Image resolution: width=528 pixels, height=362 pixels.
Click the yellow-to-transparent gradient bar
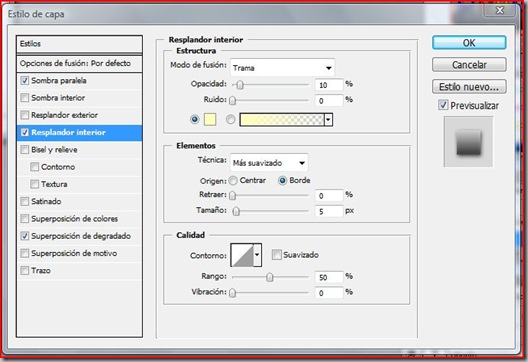click(x=282, y=120)
